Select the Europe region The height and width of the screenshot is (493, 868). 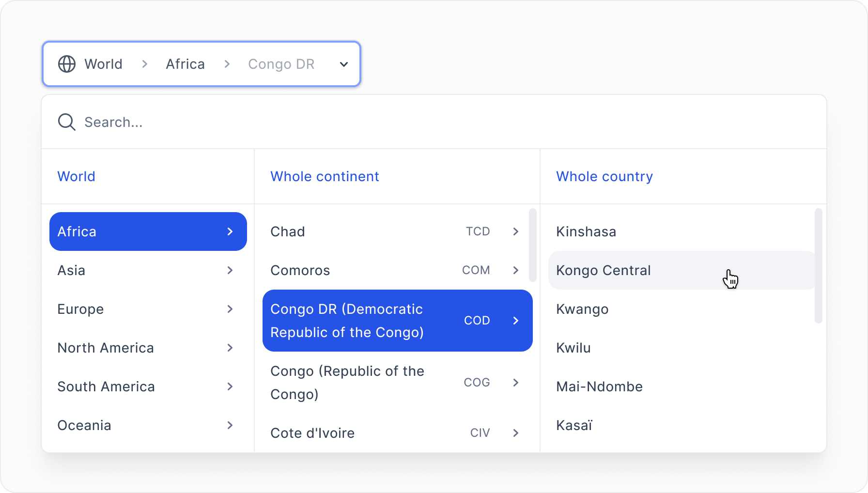pyautogui.click(x=80, y=309)
